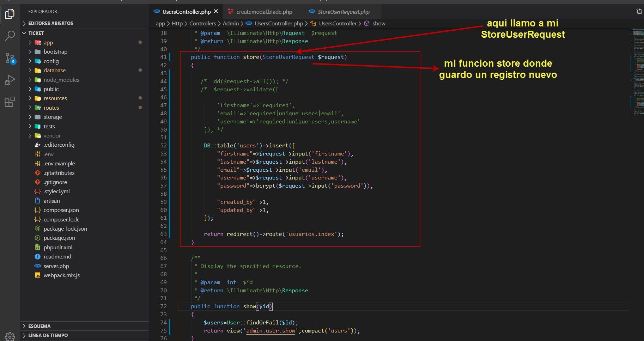Viewport: 644px width, 341px height.
Task: Click the compare changes icon at top right
Action: (639, 12)
